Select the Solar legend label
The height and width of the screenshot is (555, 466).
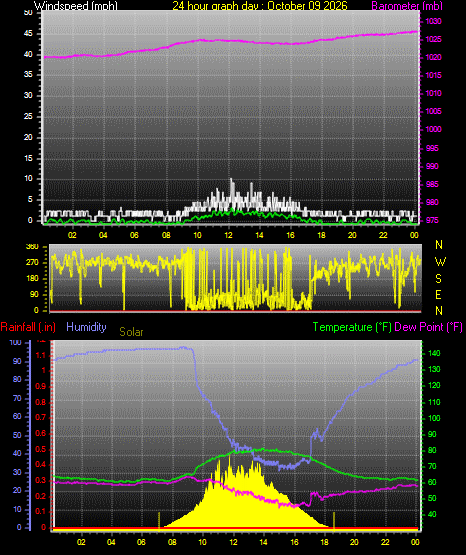pyautogui.click(x=131, y=332)
